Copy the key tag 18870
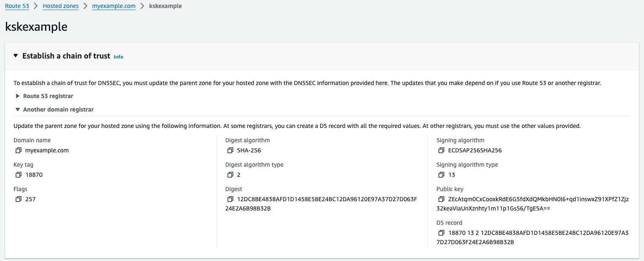Viewport: 644px width, 261px height. [19, 175]
